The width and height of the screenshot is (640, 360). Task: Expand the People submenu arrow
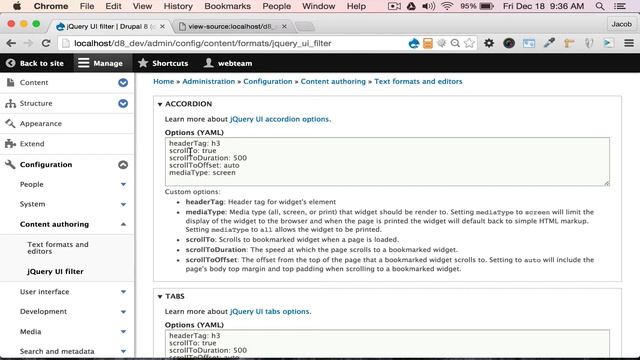(123, 184)
